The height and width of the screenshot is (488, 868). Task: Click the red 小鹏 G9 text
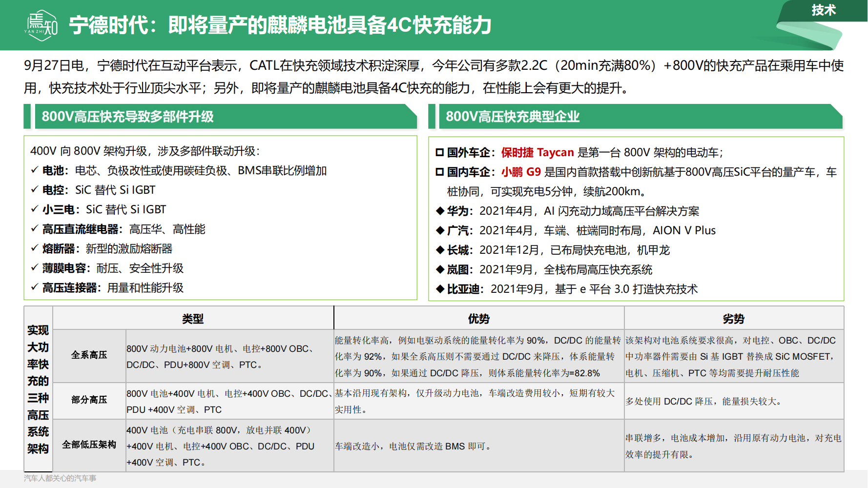click(x=521, y=172)
